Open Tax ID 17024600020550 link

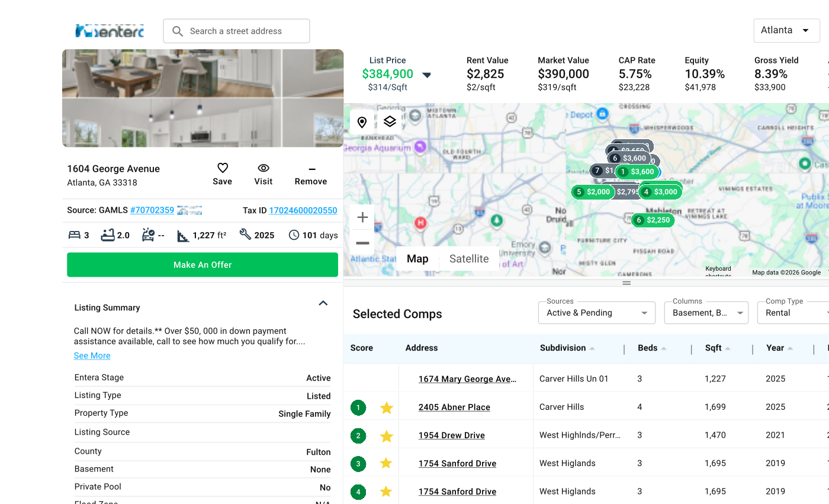303,210
